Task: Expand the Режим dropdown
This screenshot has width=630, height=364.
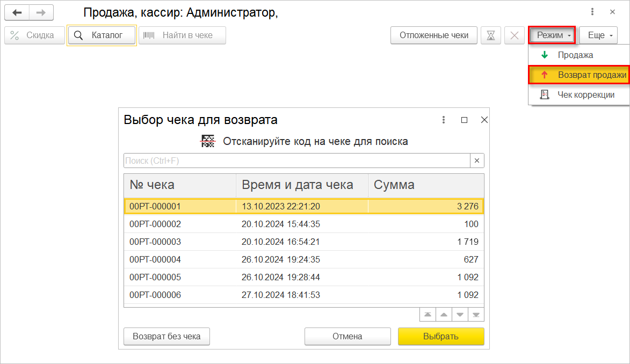Action: [x=552, y=35]
